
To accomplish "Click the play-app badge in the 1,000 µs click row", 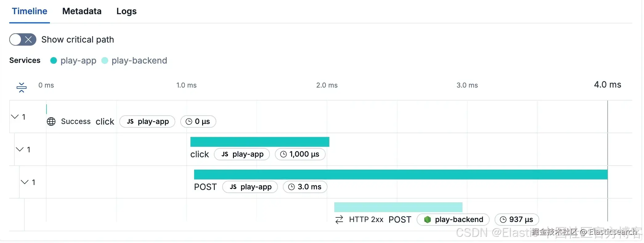I will point(242,154).
